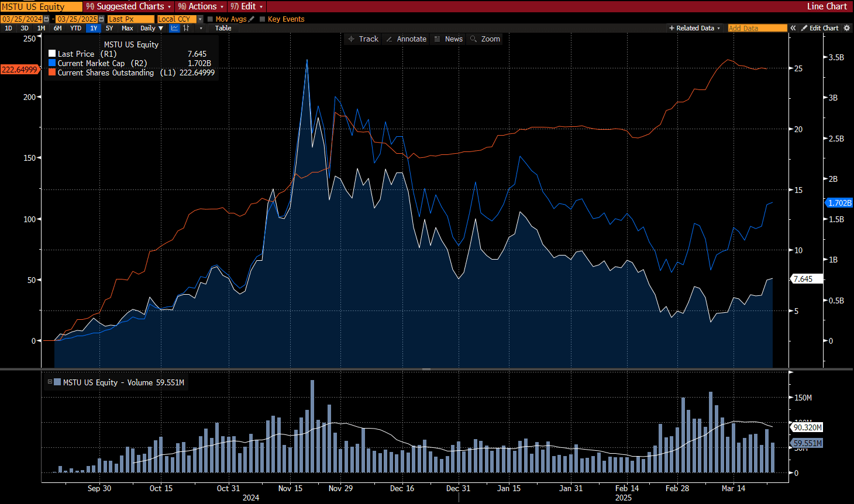Select the 5Y time range tab
Viewport: 854px width, 504px height.
tap(109, 28)
